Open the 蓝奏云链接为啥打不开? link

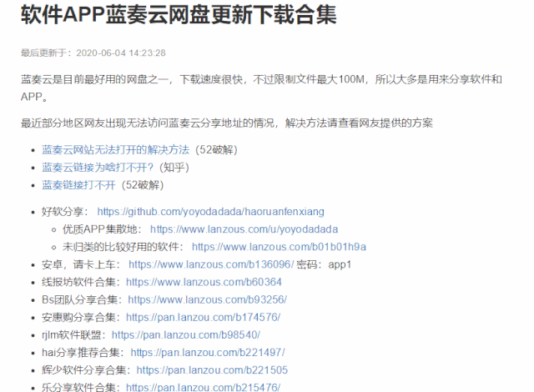(x=98, y=168)
